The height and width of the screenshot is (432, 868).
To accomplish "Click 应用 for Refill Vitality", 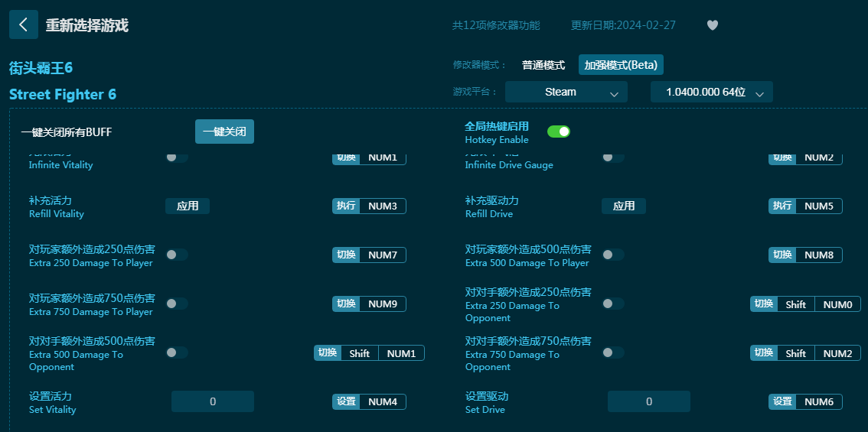I will click(x=187, y=206).
